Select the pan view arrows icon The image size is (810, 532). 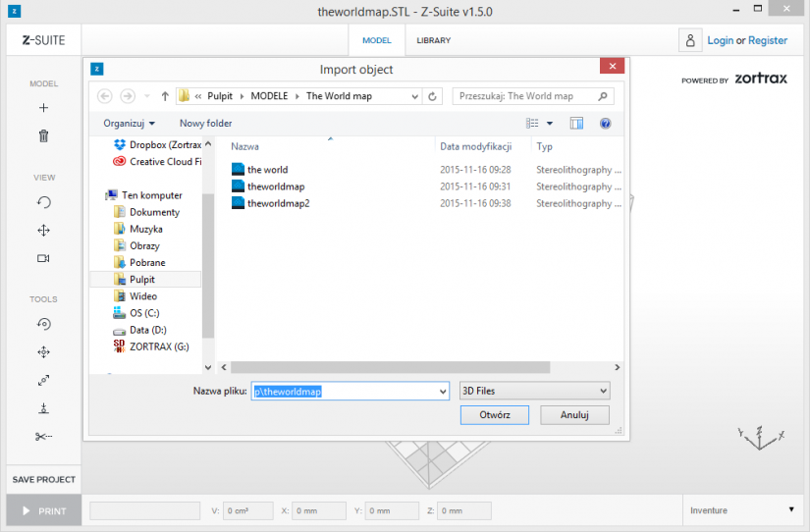[44, 231]
